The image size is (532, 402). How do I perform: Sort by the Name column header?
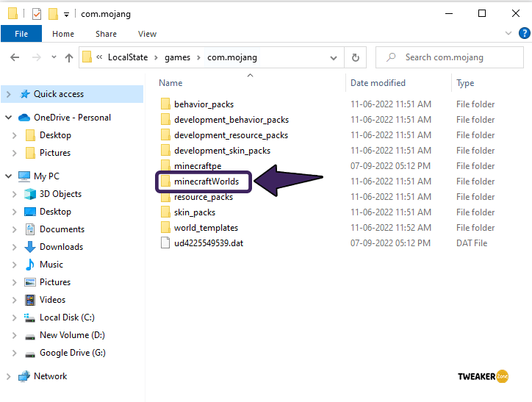pos(170,83)
